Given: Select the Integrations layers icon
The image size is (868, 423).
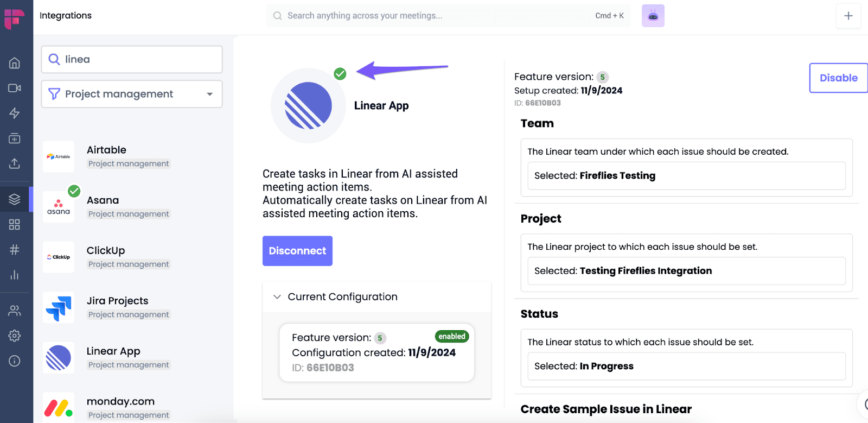Looking at the screenshot, I should click(15, 199).
